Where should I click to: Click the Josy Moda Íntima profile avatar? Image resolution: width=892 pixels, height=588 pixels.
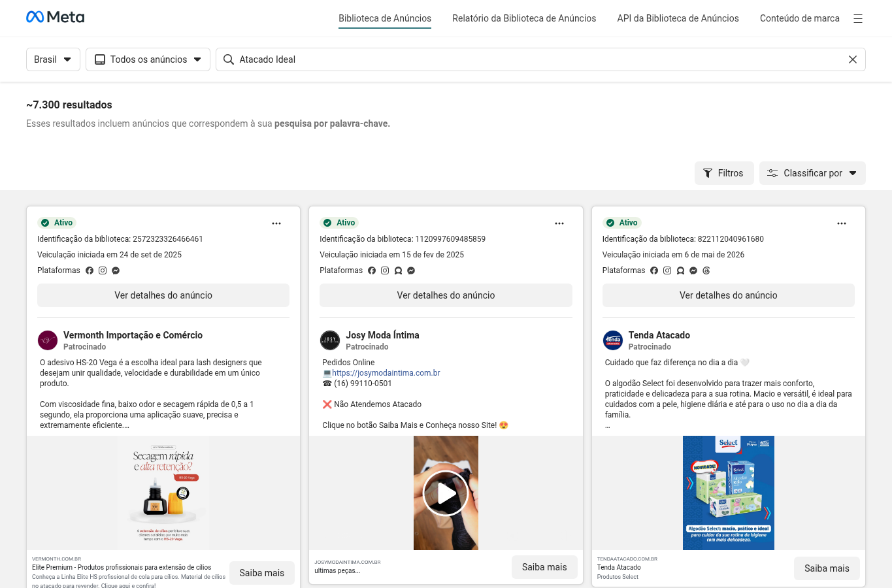click(330, 340)
